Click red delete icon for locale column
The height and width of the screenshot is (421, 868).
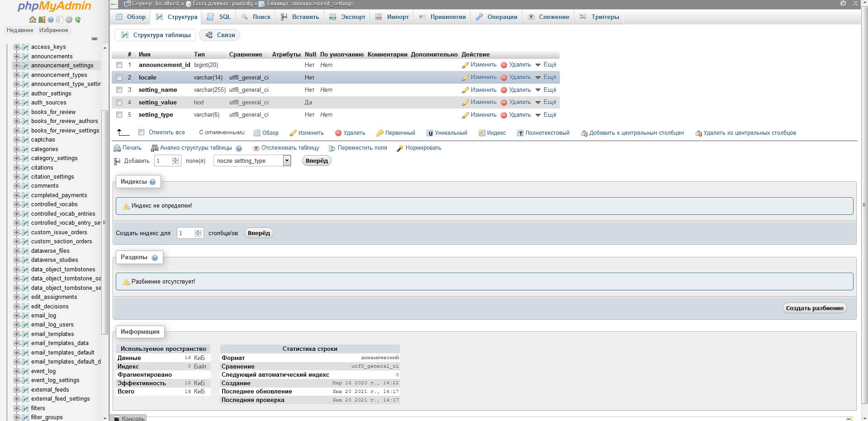point(504,78)
